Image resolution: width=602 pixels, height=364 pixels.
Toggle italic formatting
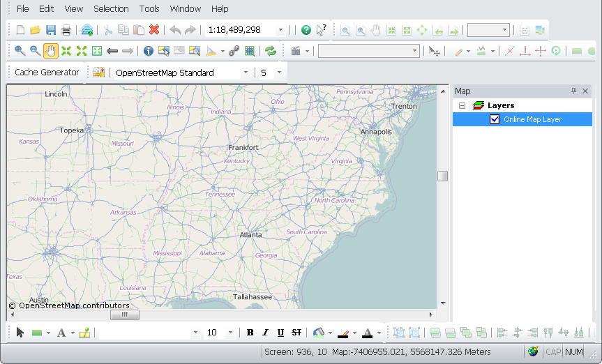tap(265, 333)
